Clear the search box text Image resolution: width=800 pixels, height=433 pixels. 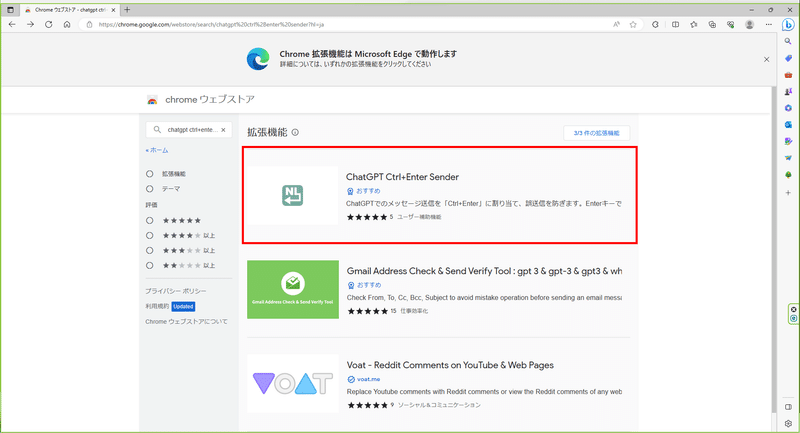[223, 130]
